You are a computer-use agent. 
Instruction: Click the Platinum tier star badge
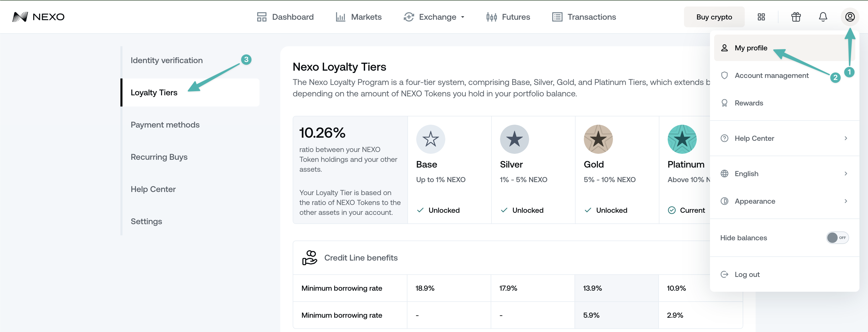point(682,139)
